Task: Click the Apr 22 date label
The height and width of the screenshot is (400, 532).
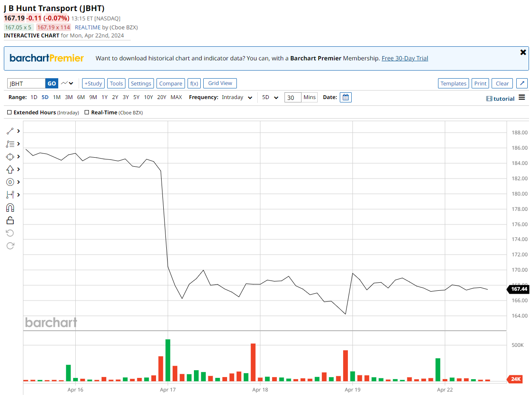Action: pos(445,389)
